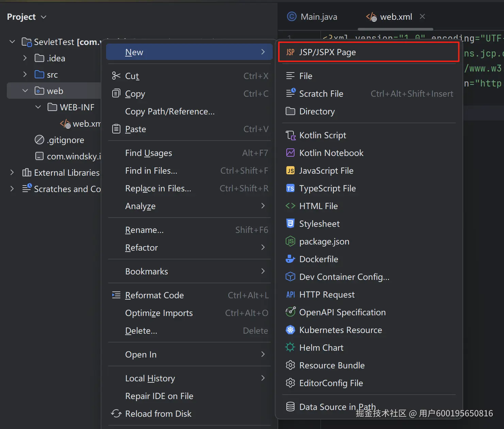This screenshot has height=429, width=504.
Task: Click the Reformat Code lines icon
Action: coord(116,295)
